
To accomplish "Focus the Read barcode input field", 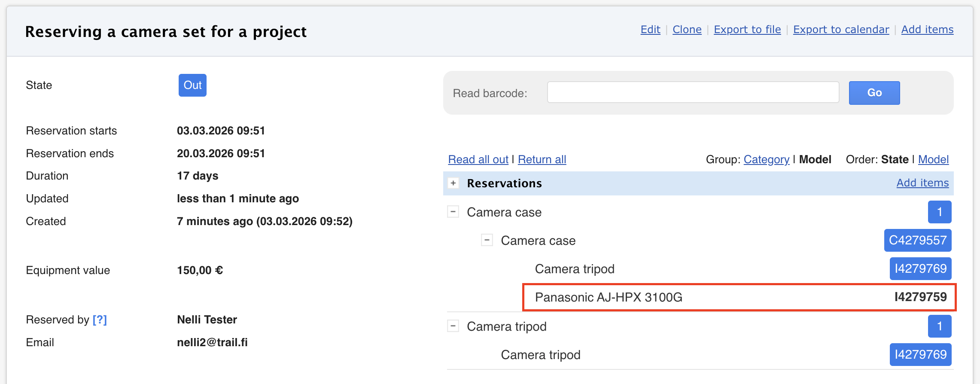I will pos(693,92).
